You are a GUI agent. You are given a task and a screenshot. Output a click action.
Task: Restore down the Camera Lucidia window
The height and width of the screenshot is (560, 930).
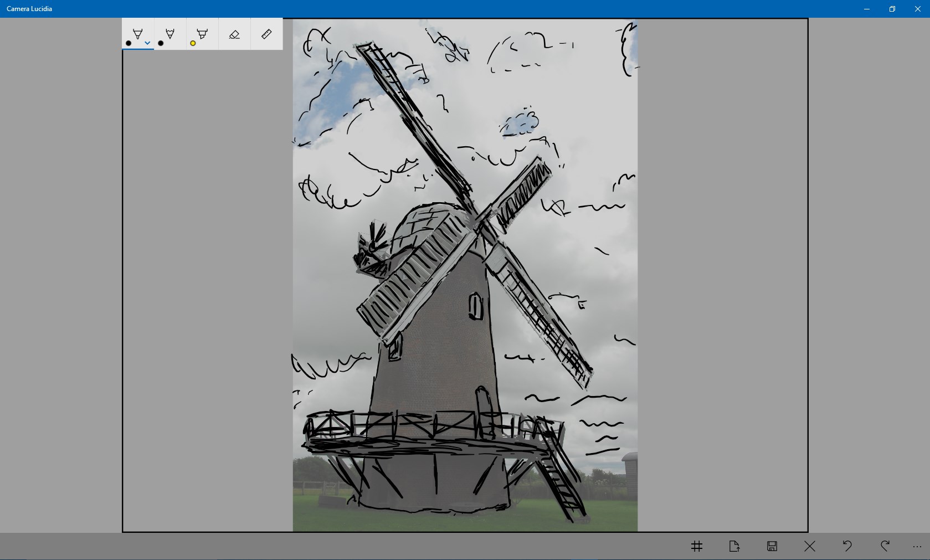[x=892, y=9]
